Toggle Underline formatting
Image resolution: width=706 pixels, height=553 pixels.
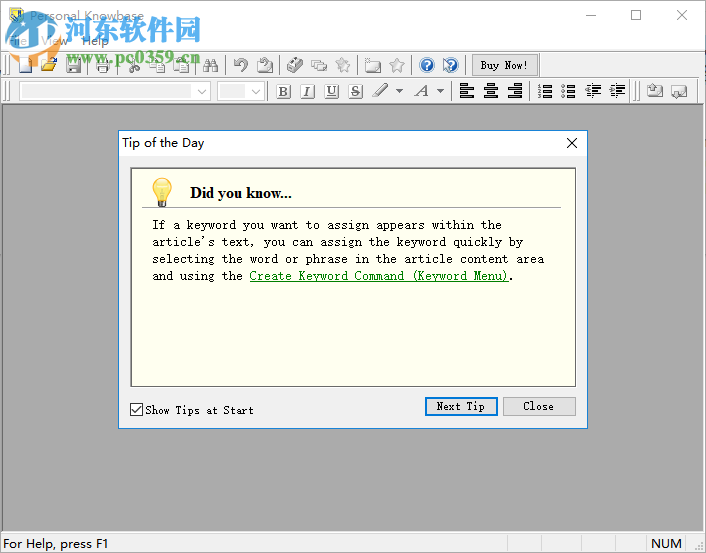tap(331, 91)
